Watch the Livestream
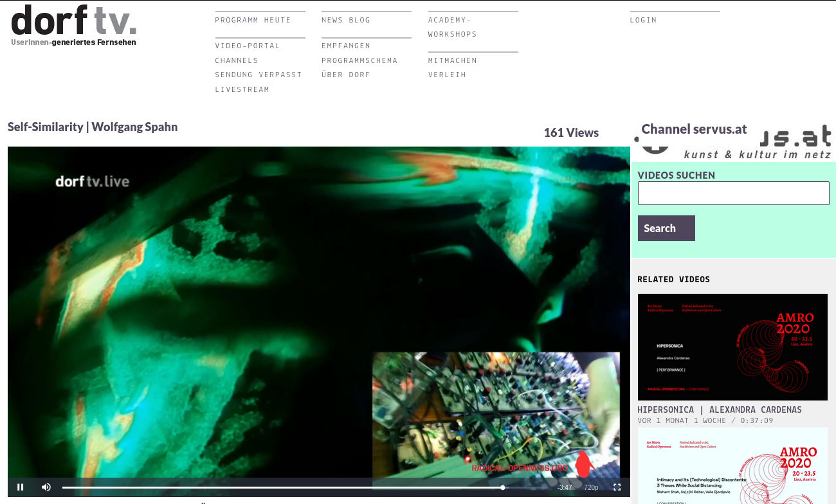The height and width of the screenshot is (504, 836). tap(242, 89)
